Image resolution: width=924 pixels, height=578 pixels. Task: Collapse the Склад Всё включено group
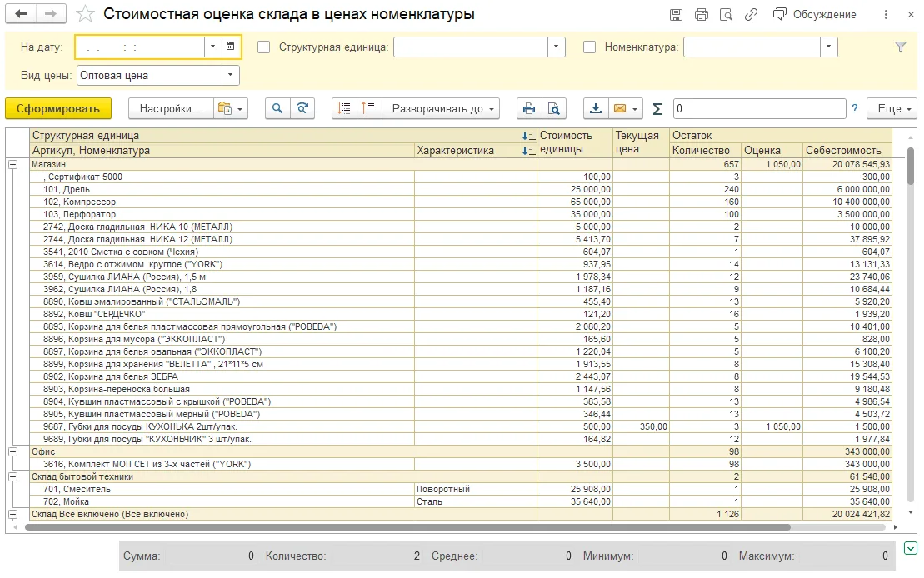(x=13, y=515)
